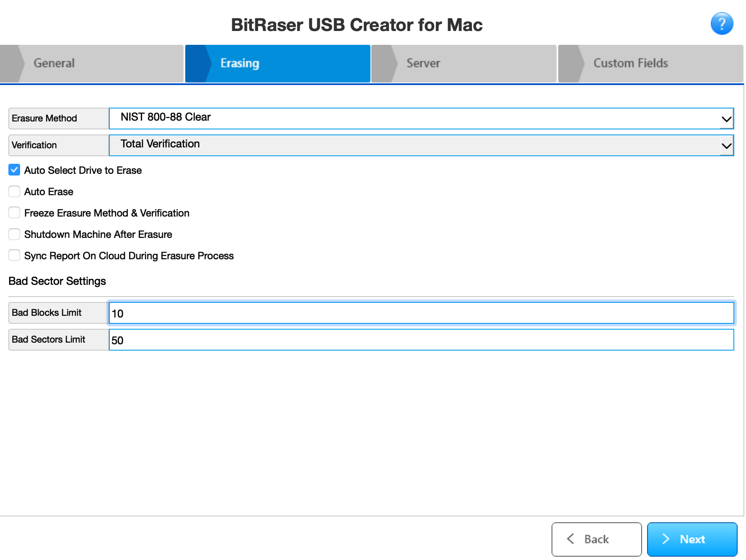
Task: Enable the Auto Erase checkbox
Action: pyautogui.click(x=14, y=191)
